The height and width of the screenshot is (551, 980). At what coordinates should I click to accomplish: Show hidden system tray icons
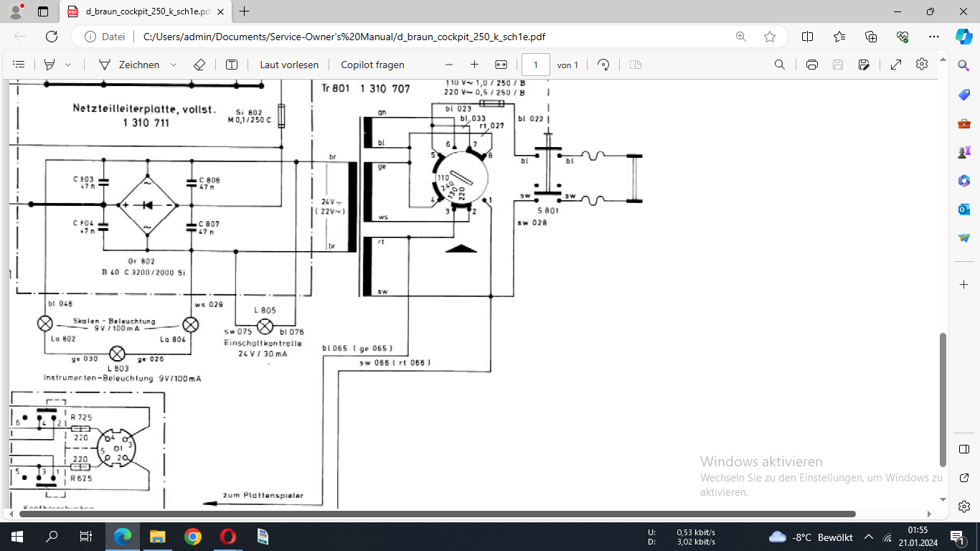point(869,537)
